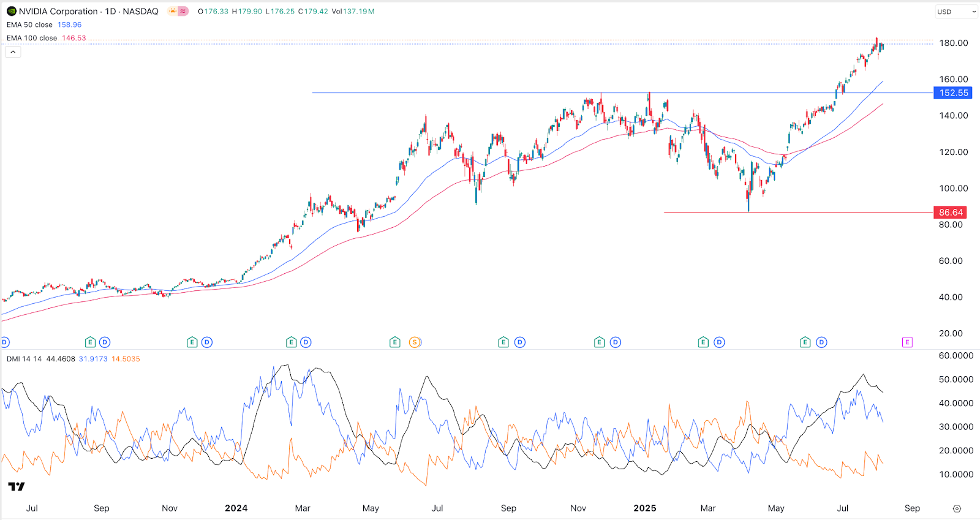This screenshot has height=520, width=980.
Task: Click the orange sun market session icon
Action: 173,11
